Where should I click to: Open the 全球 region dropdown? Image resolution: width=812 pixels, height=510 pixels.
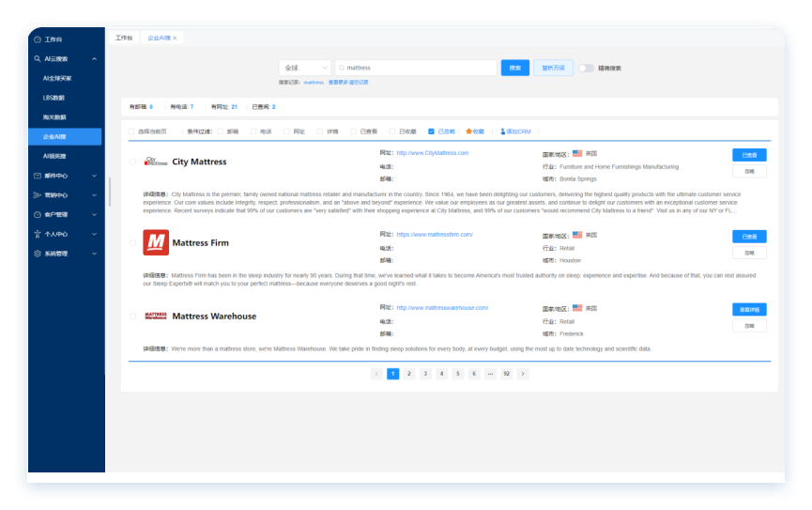tap(305, 68)
